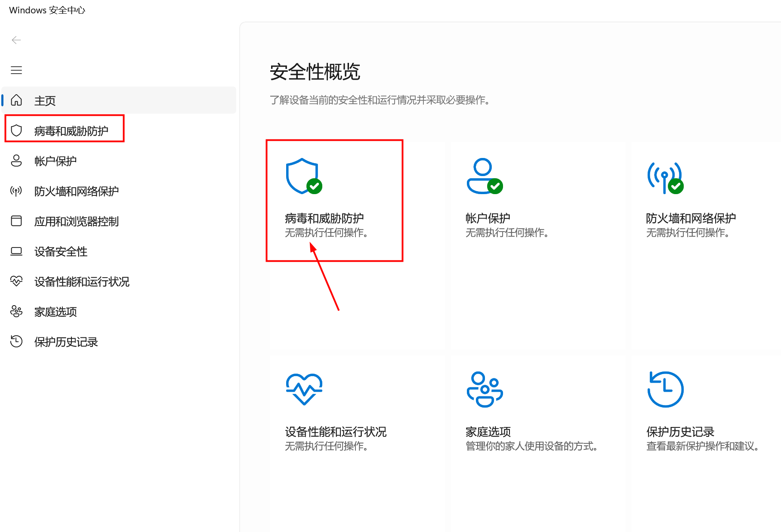
Task: Open the 家庭选项 card title
Action: 488,432
